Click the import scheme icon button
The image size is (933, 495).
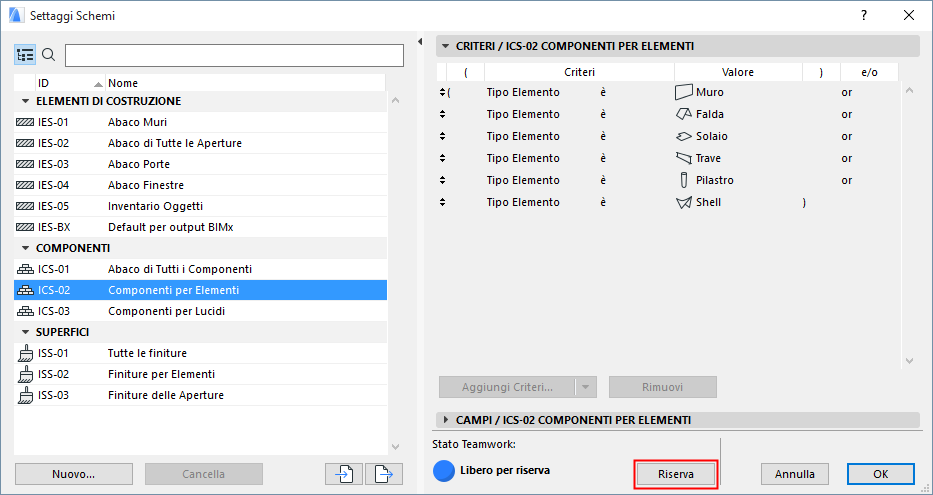coord(344,474)
